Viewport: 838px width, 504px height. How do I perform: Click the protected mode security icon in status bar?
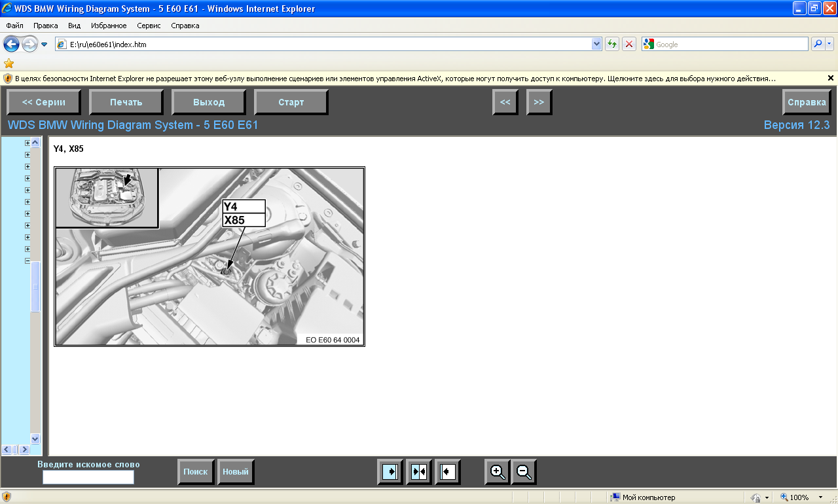coord(756,497)
